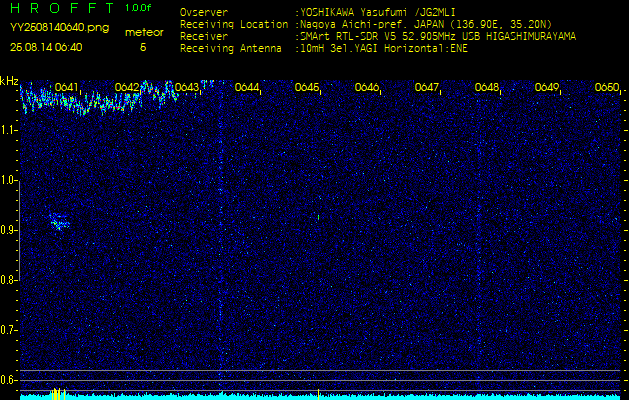Click the version number 1.00f
Image resolution: width=629 pixels, height=400 pixels.
pyautogui.click(x=138, y=8)
